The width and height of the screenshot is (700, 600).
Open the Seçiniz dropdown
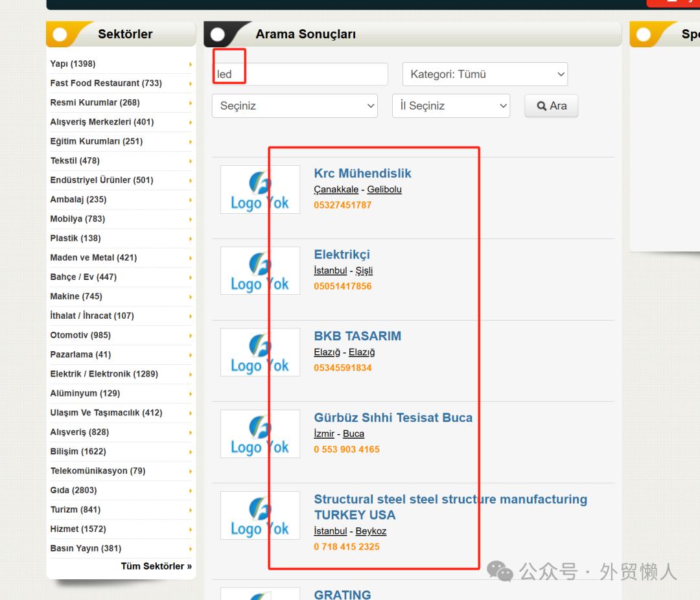[x=295, y=106]
